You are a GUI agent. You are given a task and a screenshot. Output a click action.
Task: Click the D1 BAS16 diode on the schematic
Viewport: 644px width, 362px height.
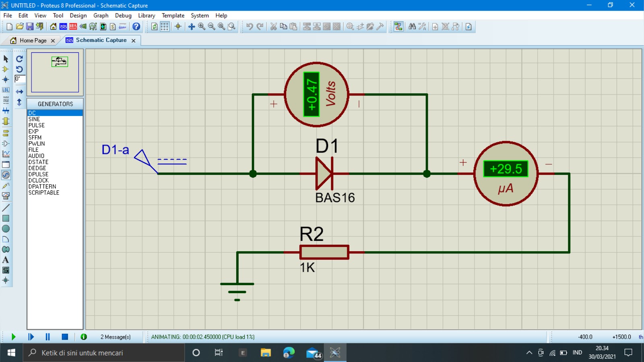tap(324, 174)
